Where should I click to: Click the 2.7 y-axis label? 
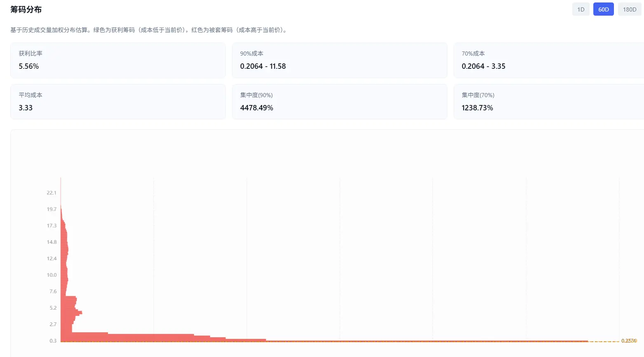(53, 324)
